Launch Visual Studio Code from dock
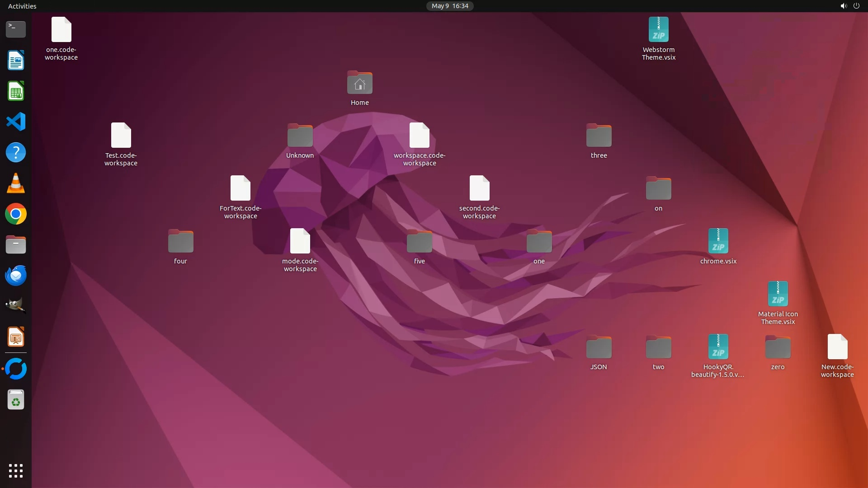This screenshot has width=868, height=488. coord(16,122)
